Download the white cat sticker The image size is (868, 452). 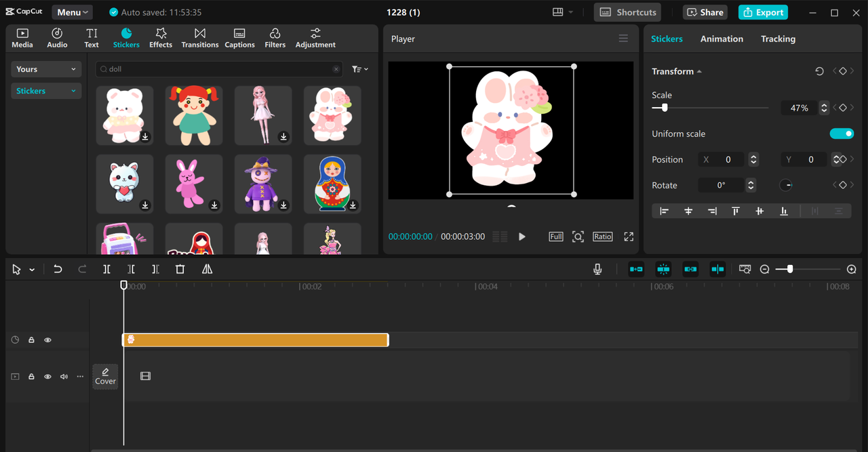tap(145, 205)
